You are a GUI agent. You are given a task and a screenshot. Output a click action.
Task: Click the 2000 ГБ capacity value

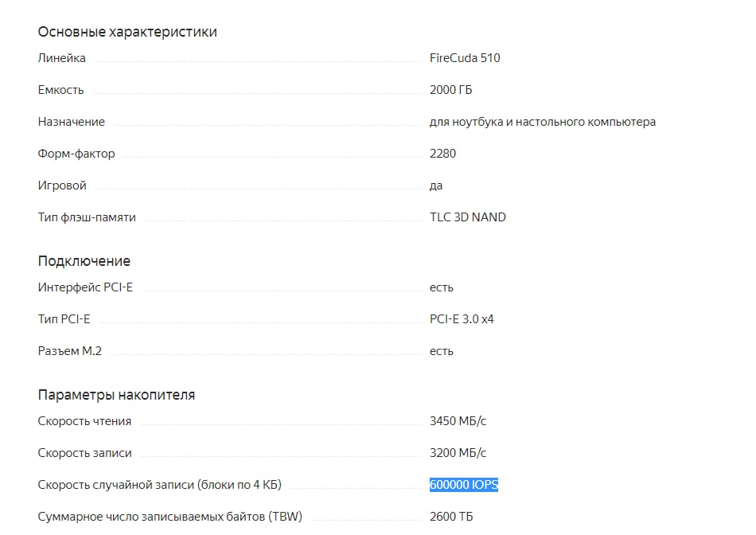(450, 90)
